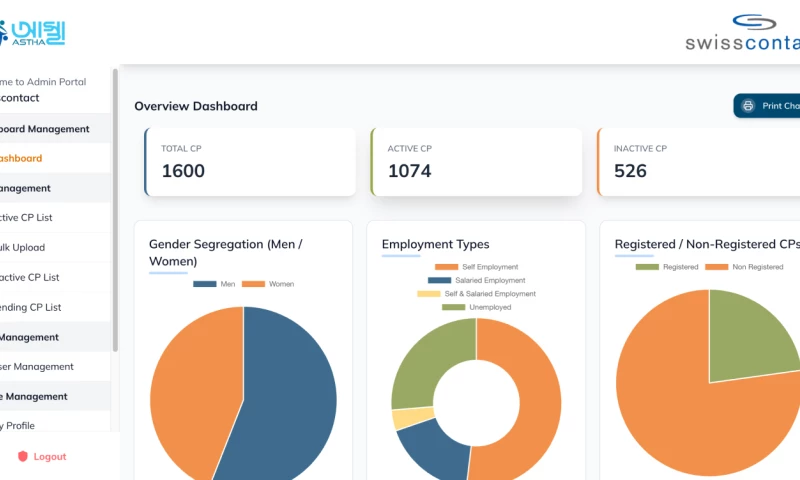Click the orange Women slice of gender pie
Image resolution: width=800 pixels, height=480 pixels.
click(194, 388)
